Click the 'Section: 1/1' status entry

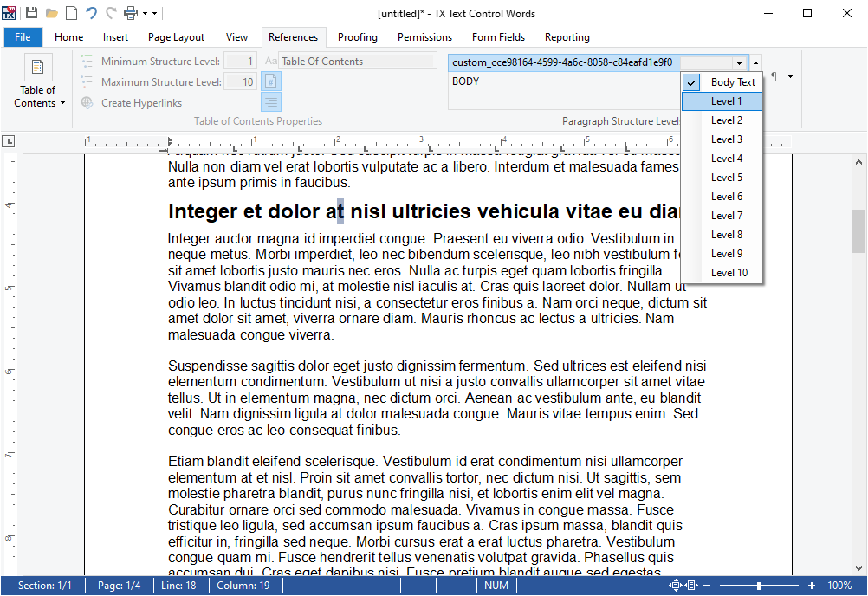44,586
